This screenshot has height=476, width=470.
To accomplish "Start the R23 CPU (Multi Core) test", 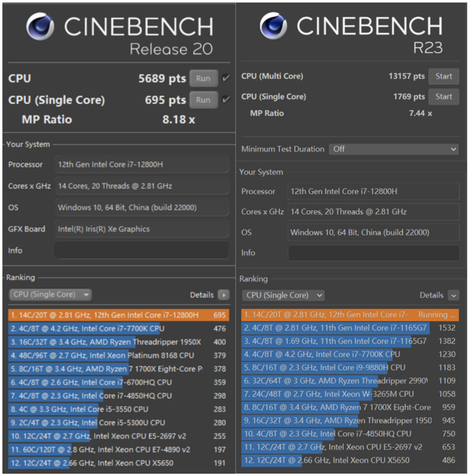I will coord(444,76).
